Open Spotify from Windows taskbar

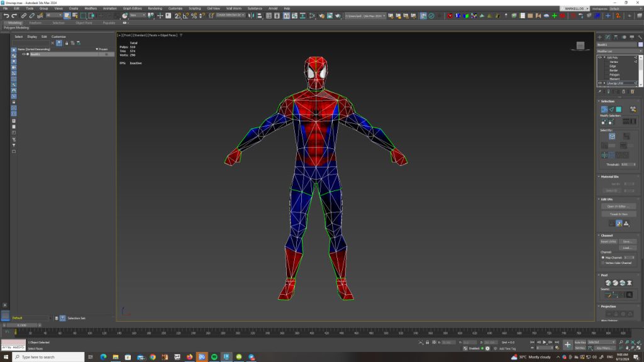click(x=214, y=357)
